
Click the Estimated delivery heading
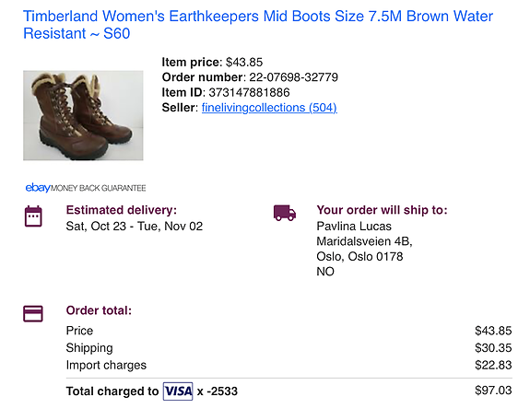[x=122, y=210]
